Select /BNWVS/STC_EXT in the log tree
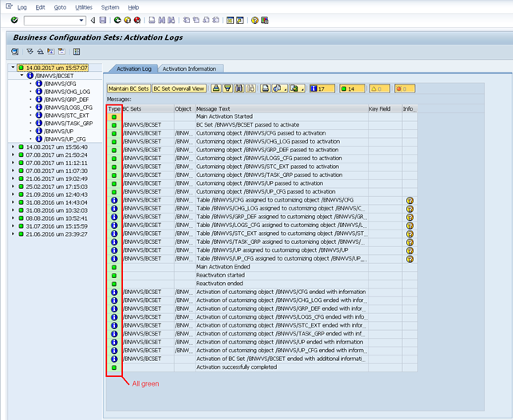The height and width of the screenshot is (420, 513). click(x=65, y=116)
